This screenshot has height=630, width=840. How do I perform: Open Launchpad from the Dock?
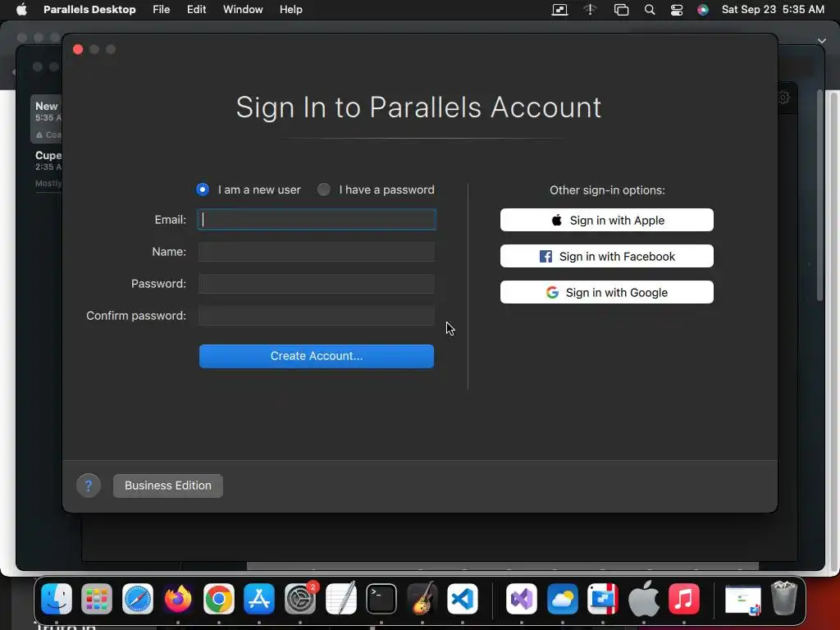pos(97,598)
